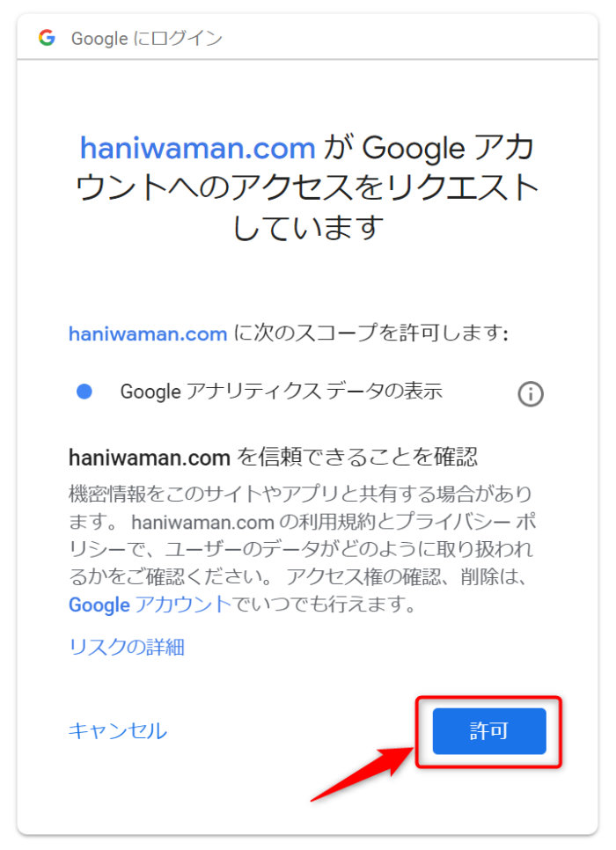Open info icon for Analytics data scope
Image resolution: width=616 pixels, height=850 pixels.
[531, 393]
